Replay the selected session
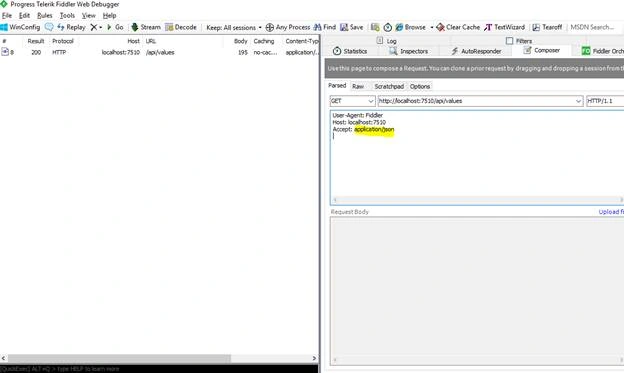 71,27
